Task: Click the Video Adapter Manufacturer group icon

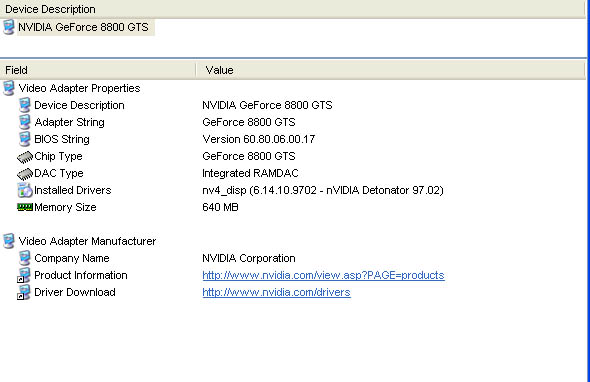Action: point(9,241)
